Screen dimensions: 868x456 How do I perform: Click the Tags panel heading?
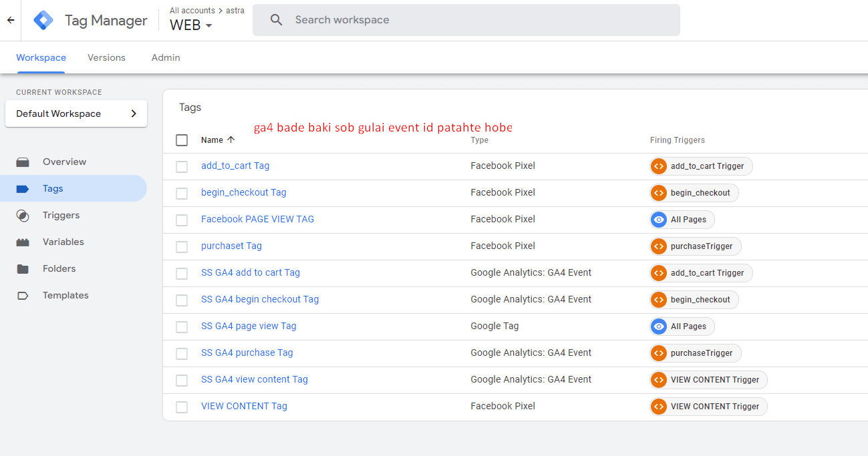(x=190, y=107)
